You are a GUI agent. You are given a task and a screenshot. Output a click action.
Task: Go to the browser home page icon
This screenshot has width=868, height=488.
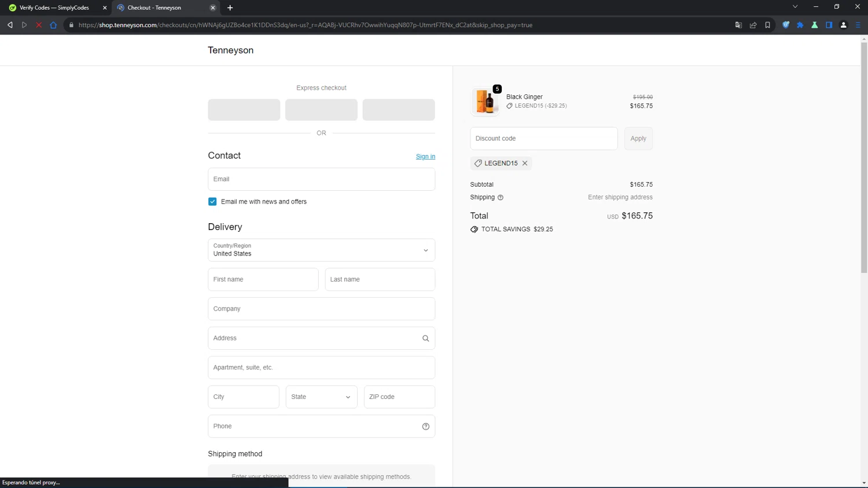click(53, 25)
